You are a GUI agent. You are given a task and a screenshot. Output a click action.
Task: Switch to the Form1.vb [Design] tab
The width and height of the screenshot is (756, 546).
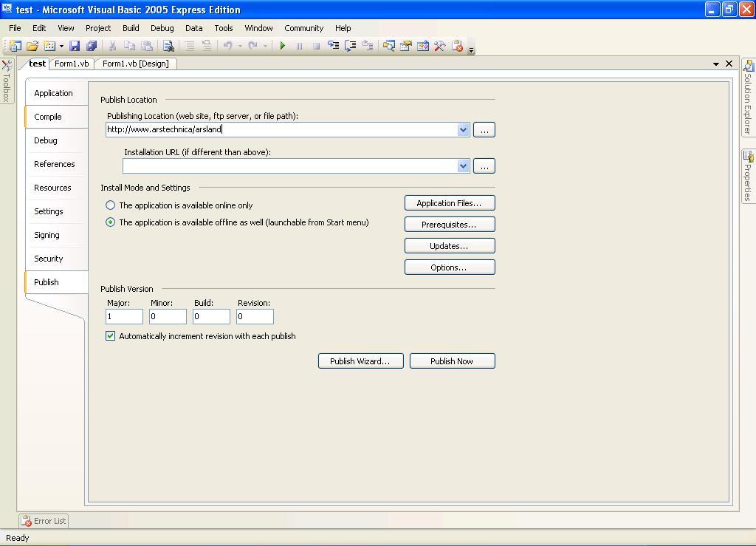pos(135,64)
